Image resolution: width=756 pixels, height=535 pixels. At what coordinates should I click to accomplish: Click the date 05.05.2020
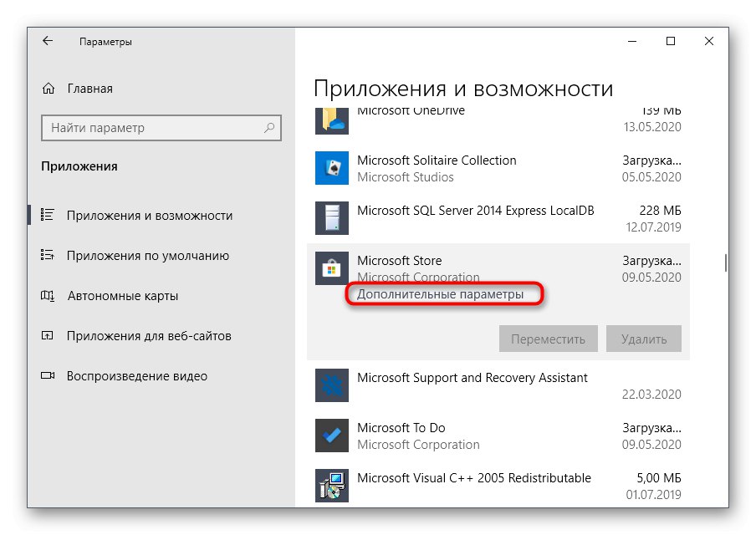click(x=651, y=177)
